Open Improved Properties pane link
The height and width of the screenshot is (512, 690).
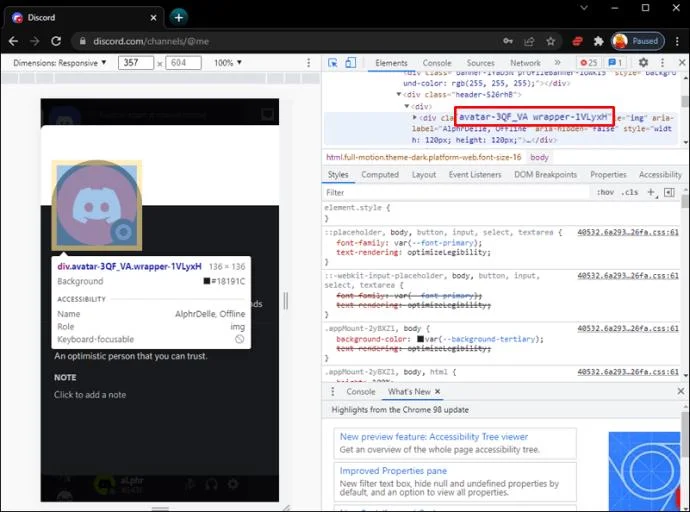click(x=393, y=471)
